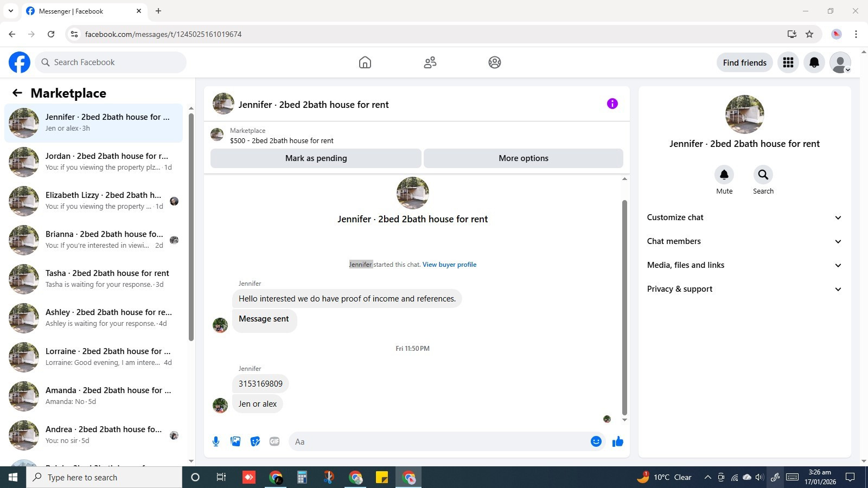The width and height of the screenshot is (868, 488).
Task: Expand Media, files and links section
Action: 744,265
